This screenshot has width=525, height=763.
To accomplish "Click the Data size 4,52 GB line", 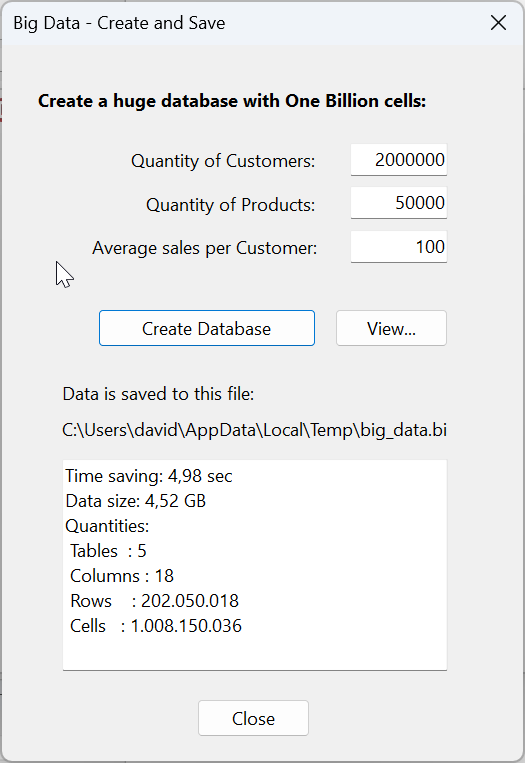I will [136, 501].
